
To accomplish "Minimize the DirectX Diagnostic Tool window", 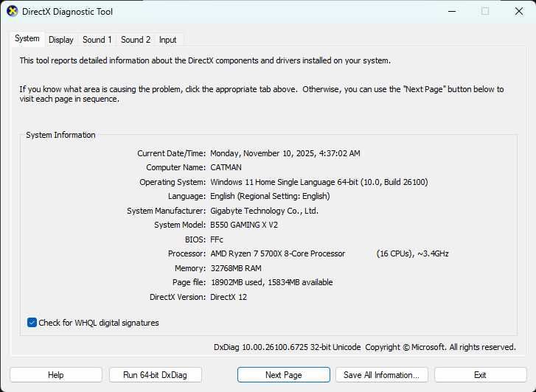I will tap(450, 12).
